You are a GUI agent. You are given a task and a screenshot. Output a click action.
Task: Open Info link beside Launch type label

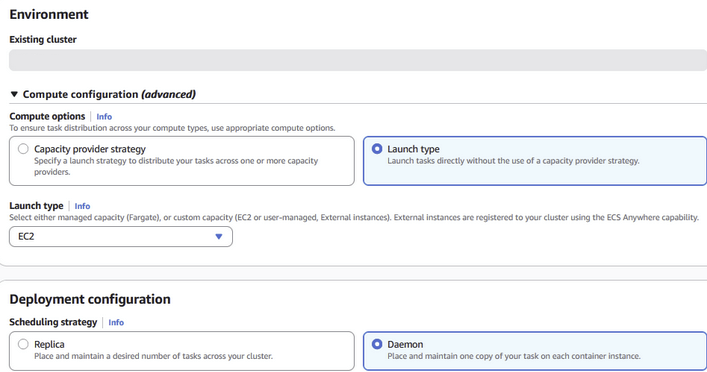coord(82,206)
